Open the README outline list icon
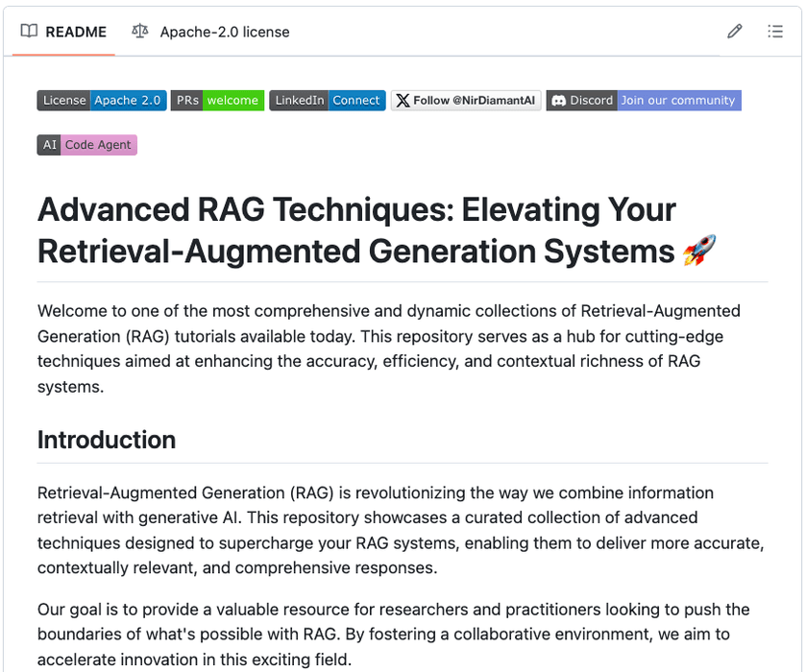This screenshot has height=672, width=806. coord(775,32)
